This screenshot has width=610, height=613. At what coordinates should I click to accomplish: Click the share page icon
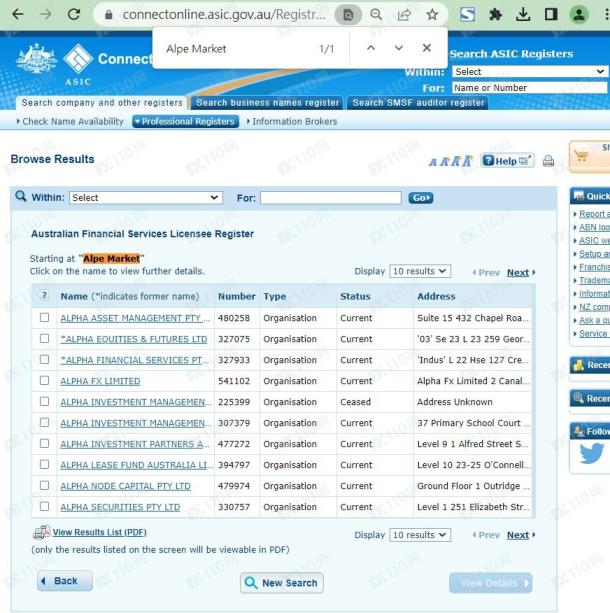coord(404,15)
